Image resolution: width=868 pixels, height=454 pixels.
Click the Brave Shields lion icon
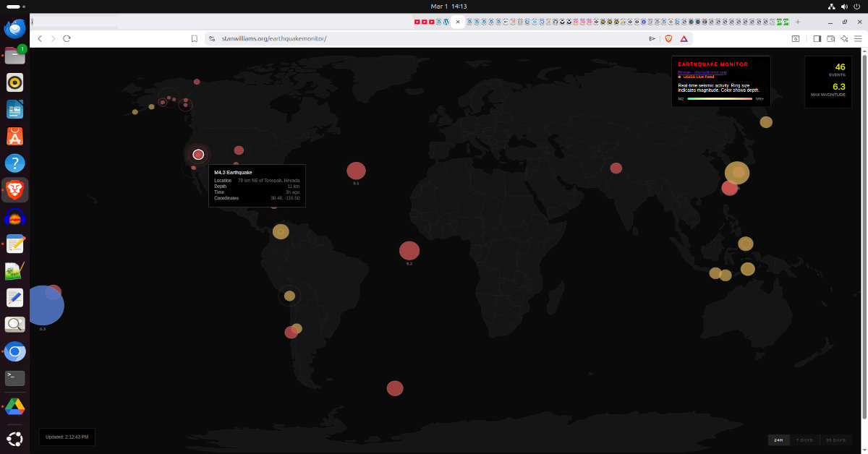pos(668,38)
